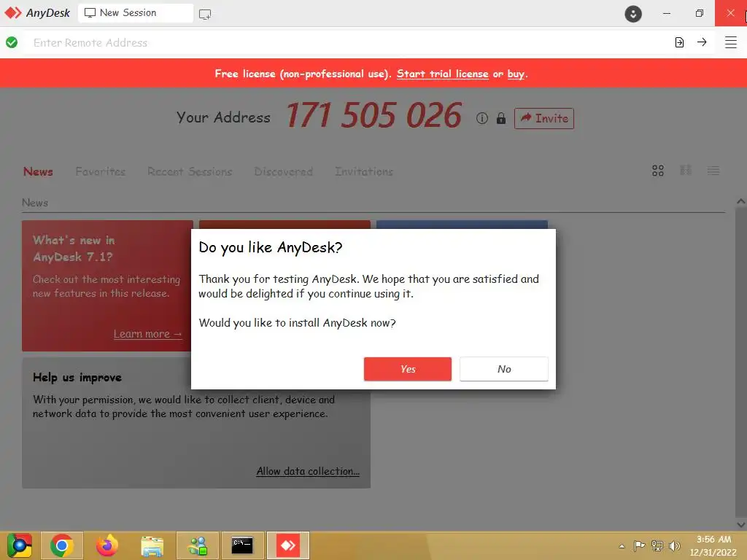Switch to the News tab
This screenshot has width=747, height=560.
pyautogui.click(x=38, y=171)
